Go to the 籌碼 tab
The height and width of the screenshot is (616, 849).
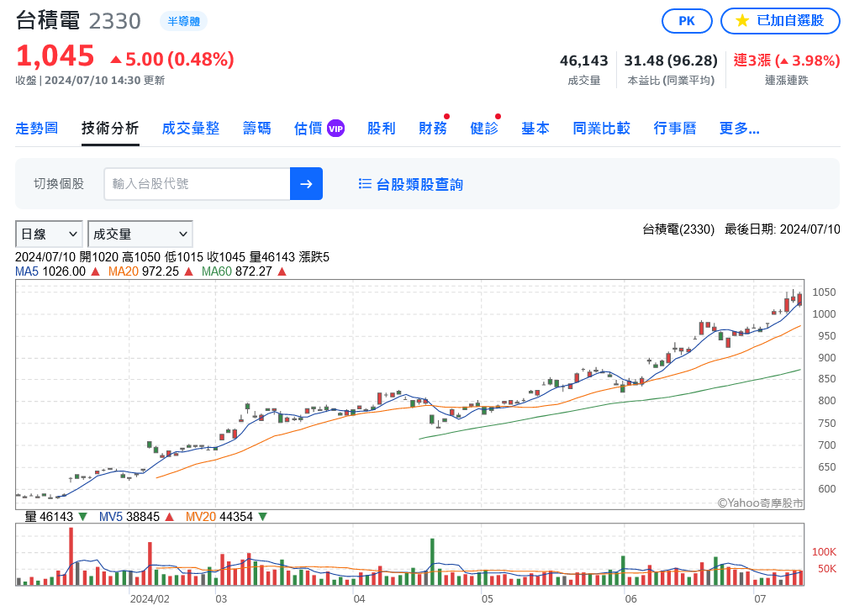[x=256, y=129]
